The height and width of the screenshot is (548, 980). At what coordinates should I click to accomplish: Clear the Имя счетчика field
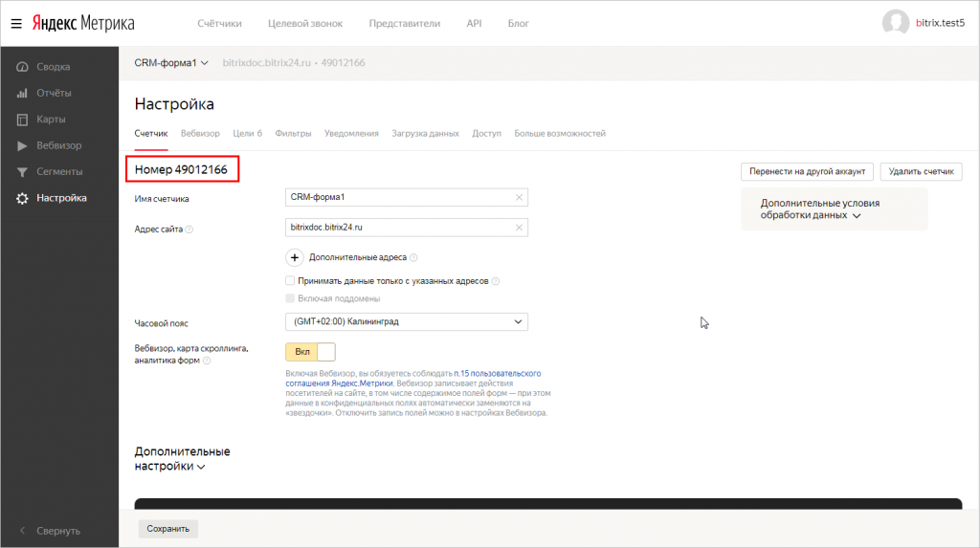coord(519,197)
